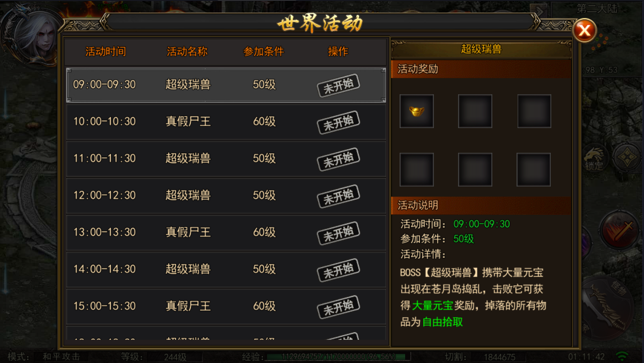Screen dimensions: 644x363
Task: Select the 09:00-09:30 超级瑞兽 activity row
Action: pos(226,85)
